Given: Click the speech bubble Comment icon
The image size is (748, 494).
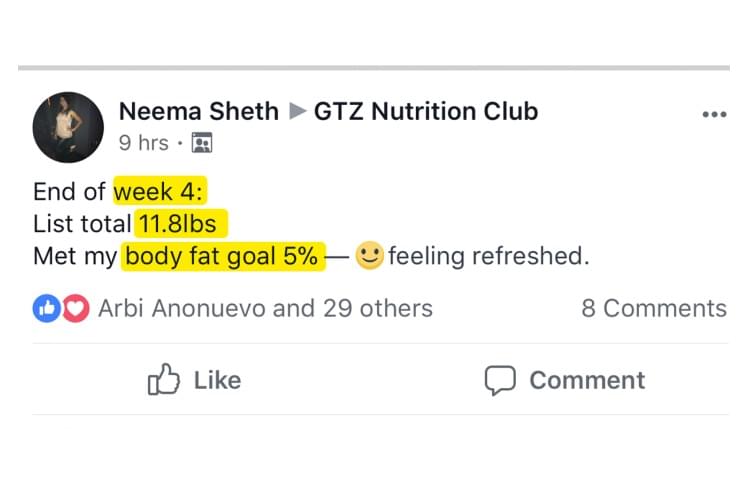Looking at the screenshot, I should pos(499,380).
